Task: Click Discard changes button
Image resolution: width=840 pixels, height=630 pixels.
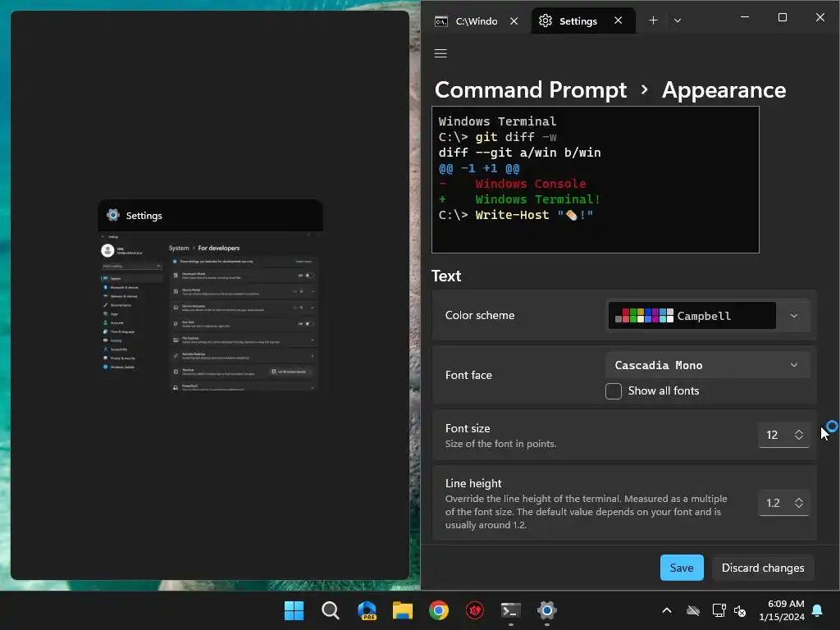Action: pos(763,568)
